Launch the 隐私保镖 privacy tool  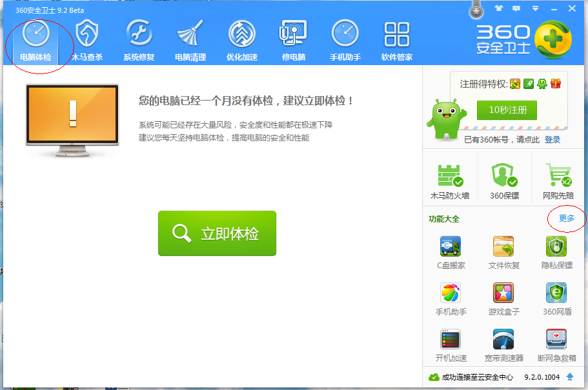click(557, 253)
